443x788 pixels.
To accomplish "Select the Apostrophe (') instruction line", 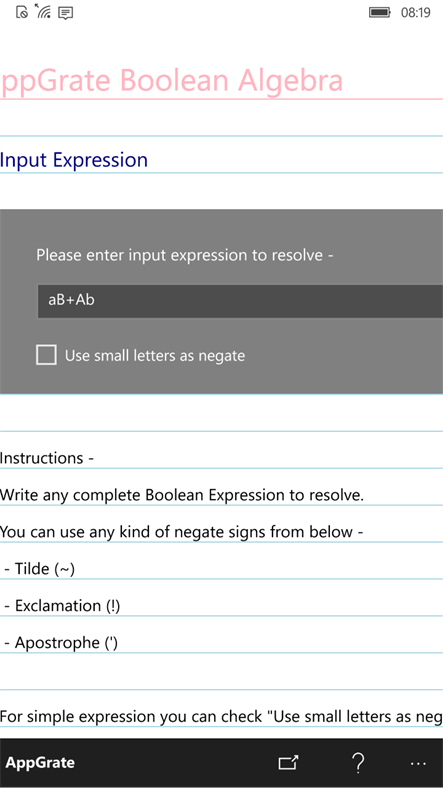I will click(x=61, y=643).
